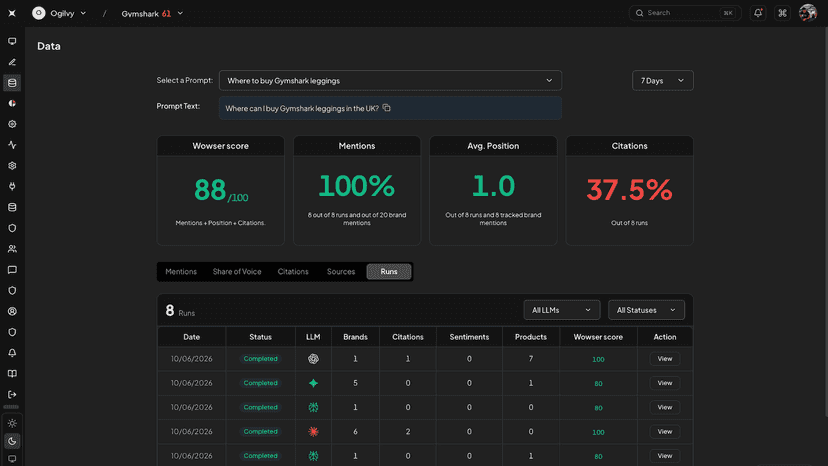This screenshot has width=828, height=466.
Task: Click the Avg. Position card showing 1.0
Action: [493, 191]
